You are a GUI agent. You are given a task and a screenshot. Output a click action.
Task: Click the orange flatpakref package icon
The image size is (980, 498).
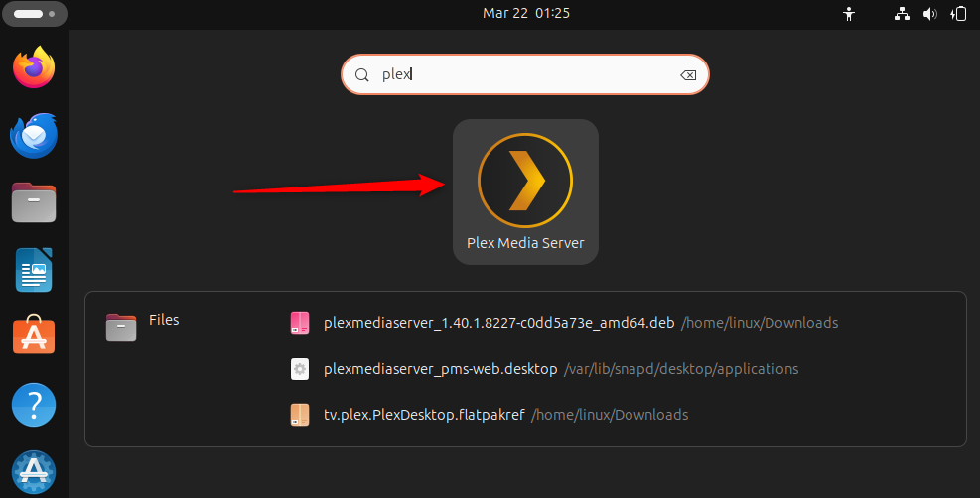(300, 415)
